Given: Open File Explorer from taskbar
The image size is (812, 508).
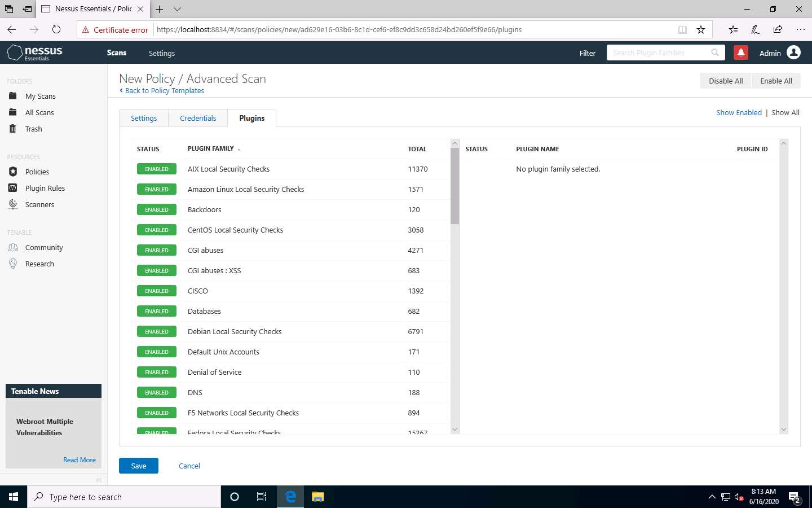Looking at the screenshot, I should pos(318,497).
